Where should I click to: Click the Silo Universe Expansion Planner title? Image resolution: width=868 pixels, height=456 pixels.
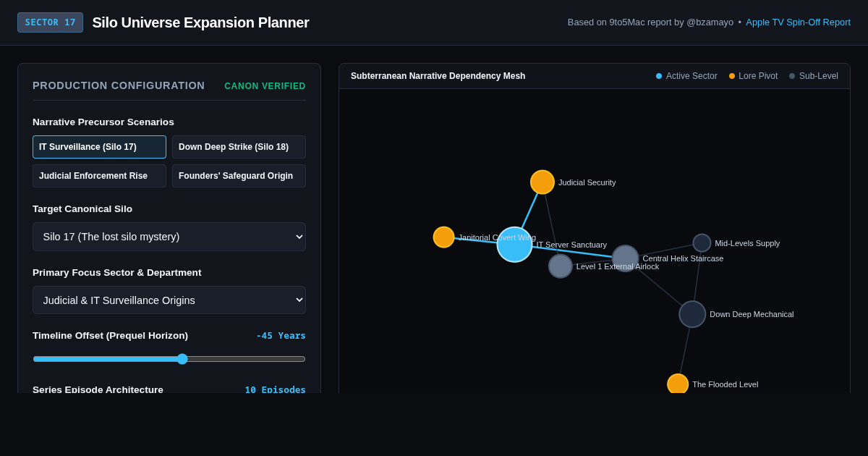pyautogui.click(x=200, y=22)
